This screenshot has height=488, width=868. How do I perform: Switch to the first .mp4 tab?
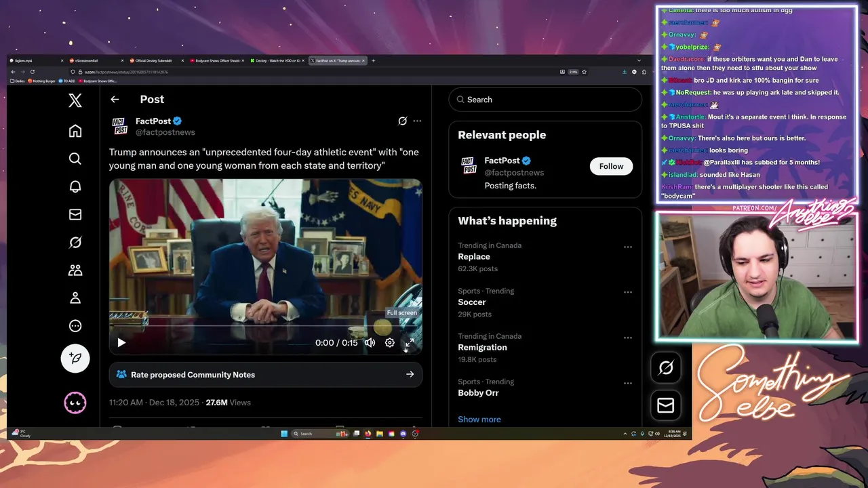[x=35, y=60]
